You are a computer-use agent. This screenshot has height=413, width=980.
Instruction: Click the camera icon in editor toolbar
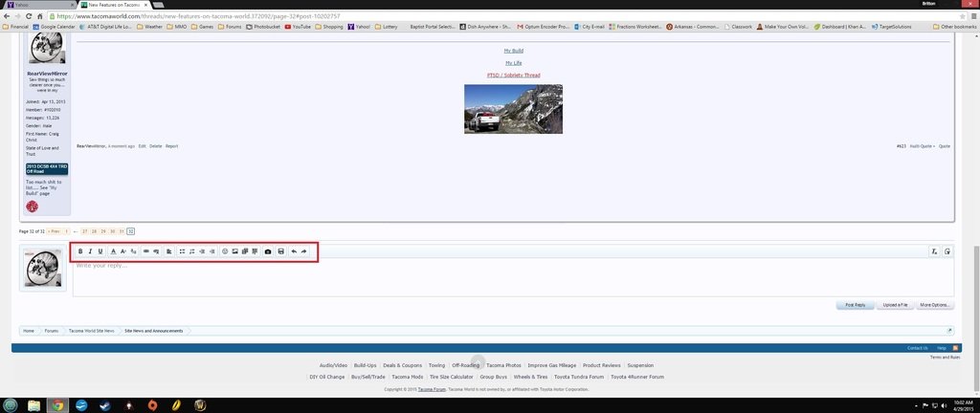click(x=268, y=251)
